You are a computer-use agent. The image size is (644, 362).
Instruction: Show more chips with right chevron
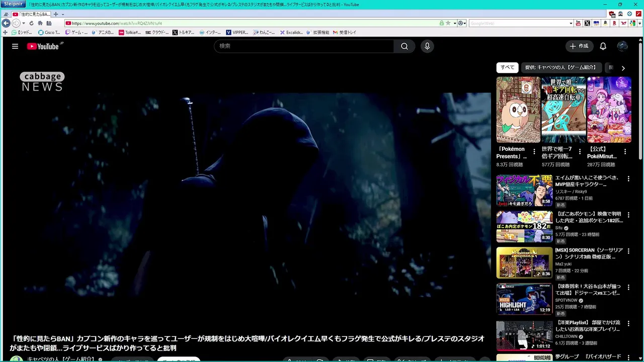tap(623, 68)
